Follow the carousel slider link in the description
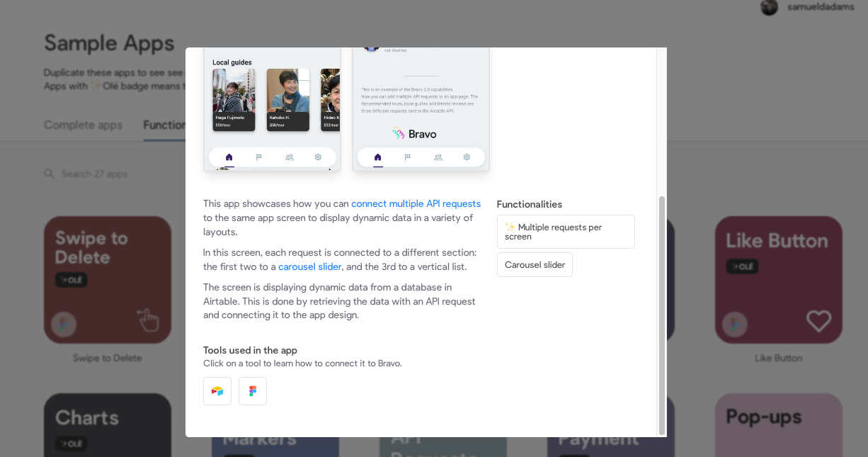868x457 pixels. (x=310, y=266)
